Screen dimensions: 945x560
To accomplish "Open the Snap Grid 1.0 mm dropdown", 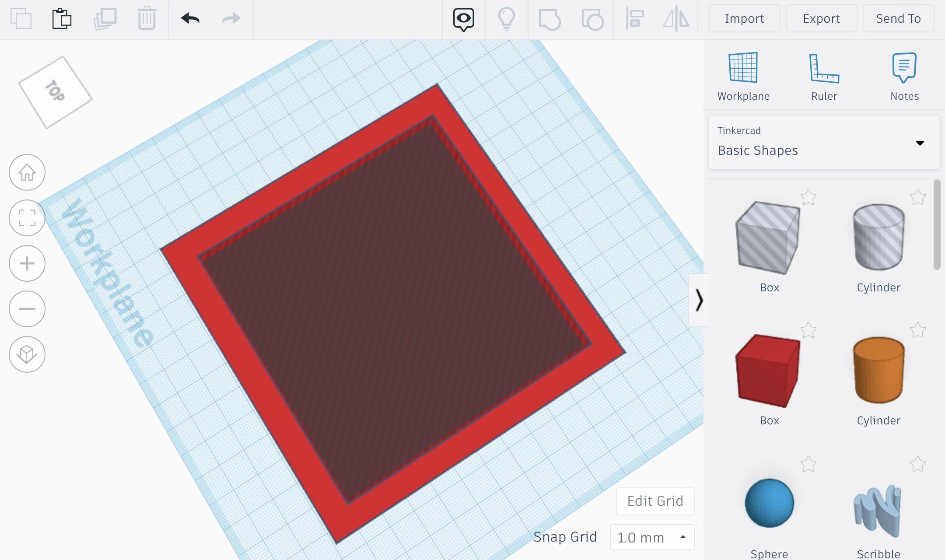I will click(x=652, y=537).
